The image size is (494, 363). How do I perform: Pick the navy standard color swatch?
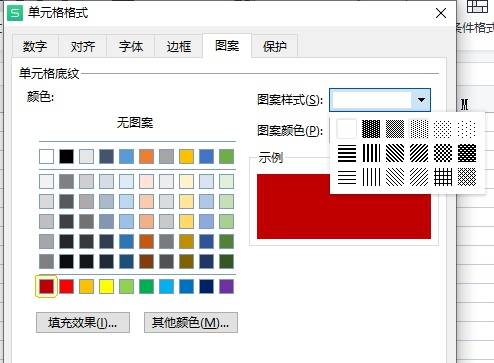pos(206,286)
